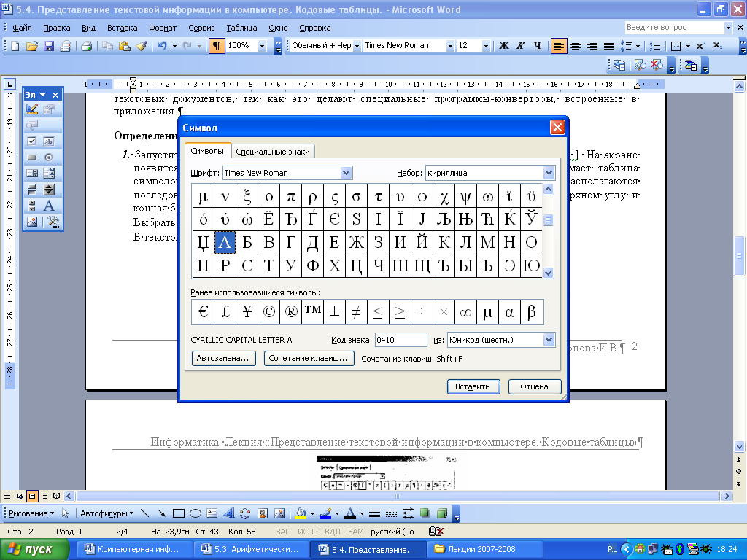Expand the Times New Roman toolbar font list
This screenshot has width=747, height=560.
[450, 46]
